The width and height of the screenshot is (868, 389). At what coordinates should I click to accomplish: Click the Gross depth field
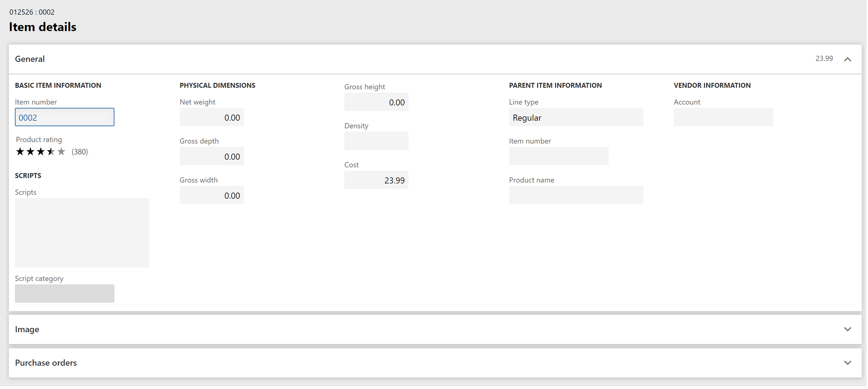click(212, 157)
